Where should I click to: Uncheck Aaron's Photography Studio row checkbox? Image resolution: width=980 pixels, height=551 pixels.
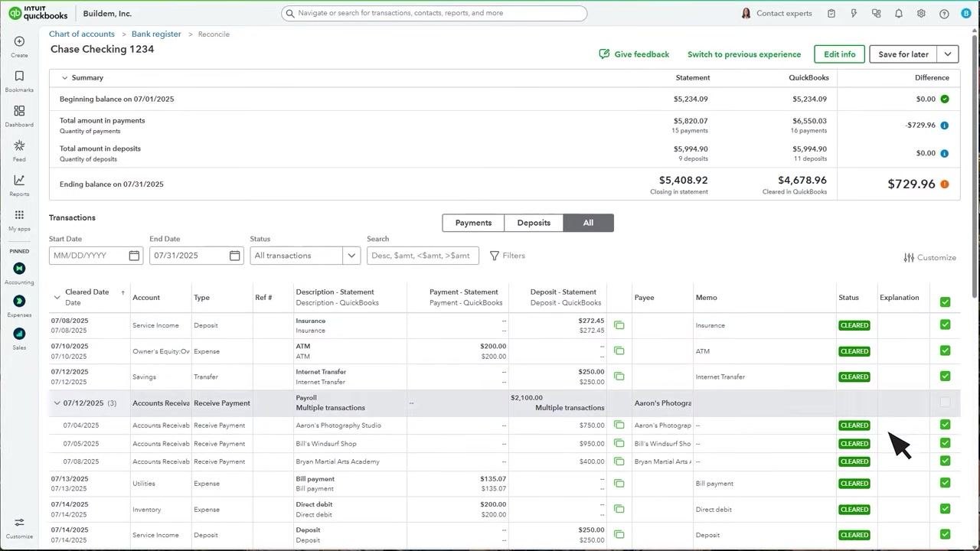[945, 425]
